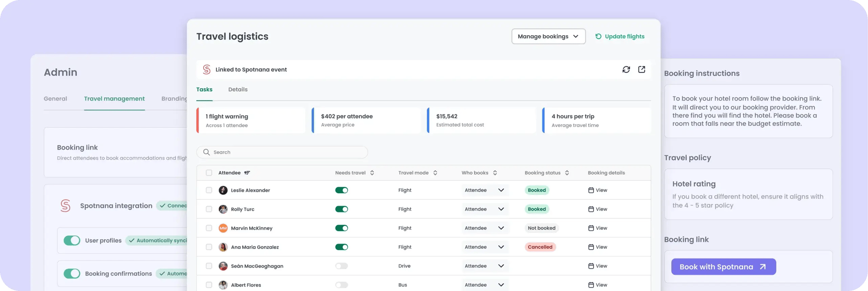This screenshot has width=868, height=291.
Task: Switch to the Tasks tab
Action: pos(204,89)
